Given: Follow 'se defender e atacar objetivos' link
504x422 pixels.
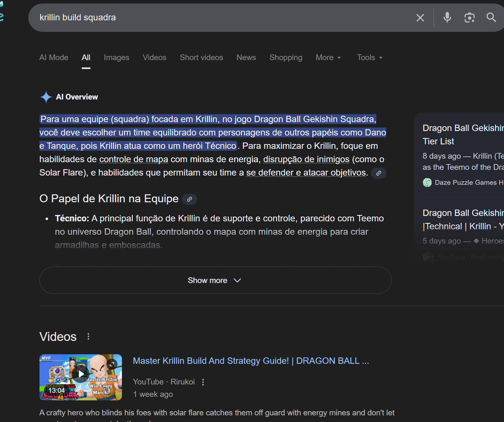Looking at the screenshot, I should [x=306, y=173].
